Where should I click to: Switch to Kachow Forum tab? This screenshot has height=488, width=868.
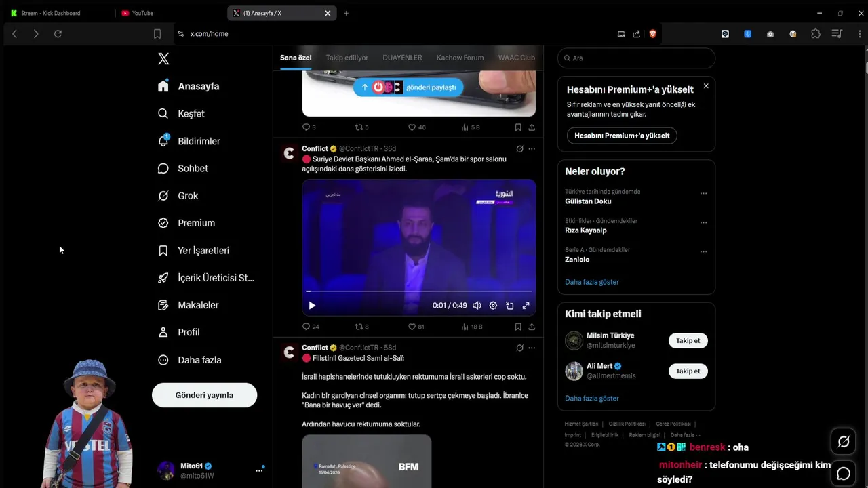click(460, 58)
